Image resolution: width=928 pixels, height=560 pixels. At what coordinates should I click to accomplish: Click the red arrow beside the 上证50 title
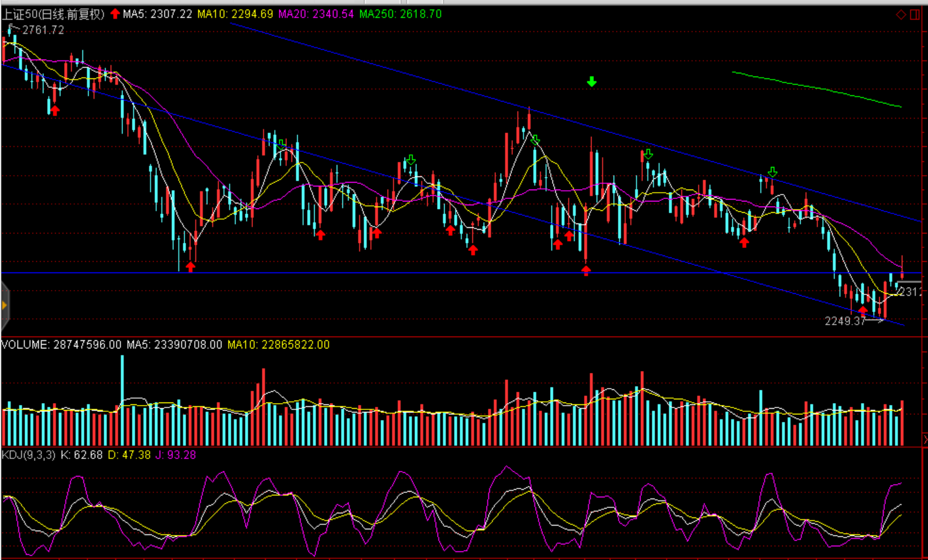115,14
